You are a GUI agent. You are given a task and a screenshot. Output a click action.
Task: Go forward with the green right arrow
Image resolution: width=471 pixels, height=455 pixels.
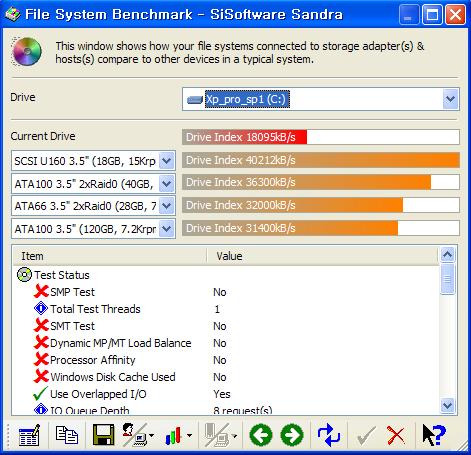292,435
